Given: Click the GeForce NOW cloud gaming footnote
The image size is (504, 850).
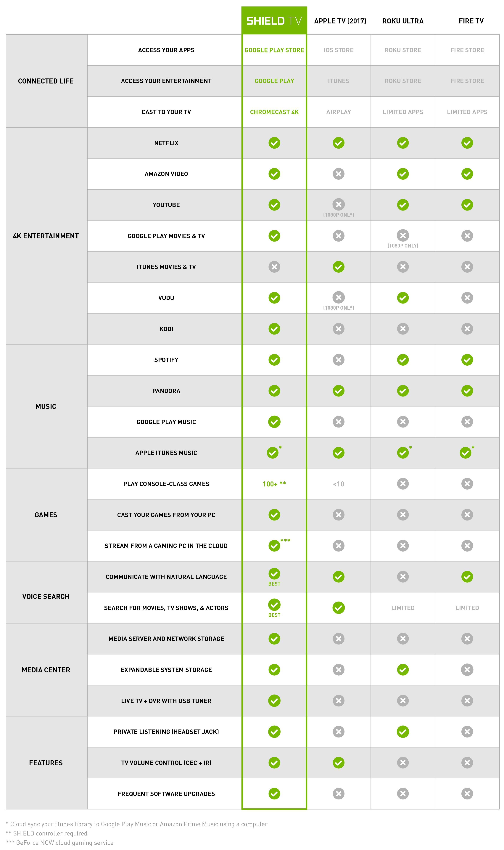Looking at the screenshot, I should click(x=60, y=843).
